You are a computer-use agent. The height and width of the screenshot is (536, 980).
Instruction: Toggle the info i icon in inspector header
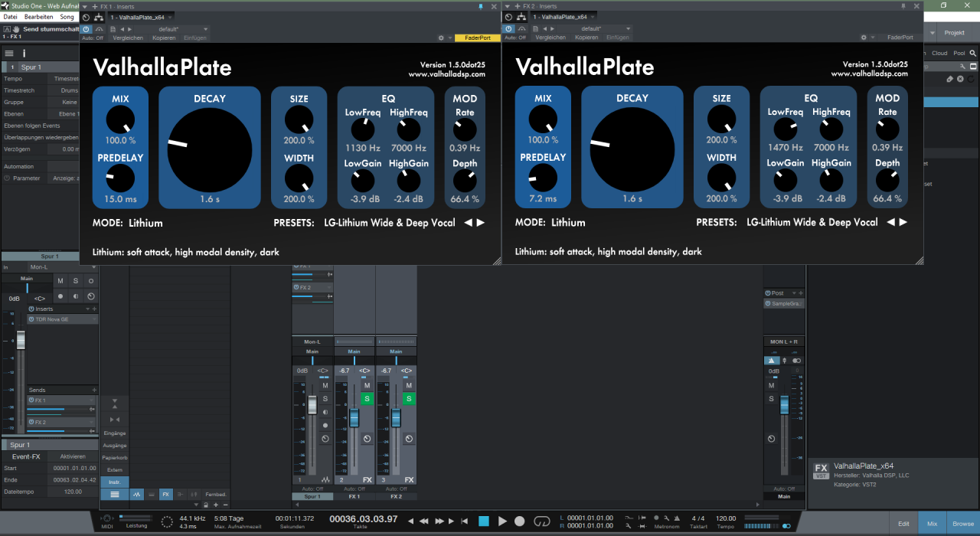click(24, 54)
